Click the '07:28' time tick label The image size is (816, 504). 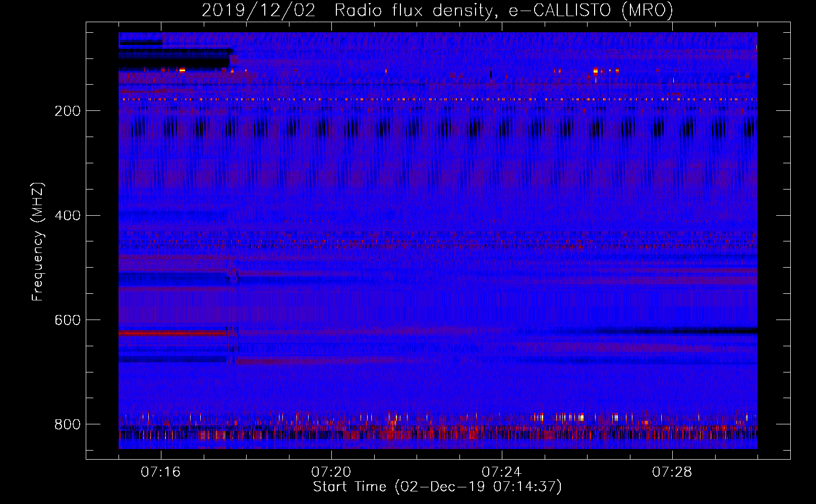(672, 472)
